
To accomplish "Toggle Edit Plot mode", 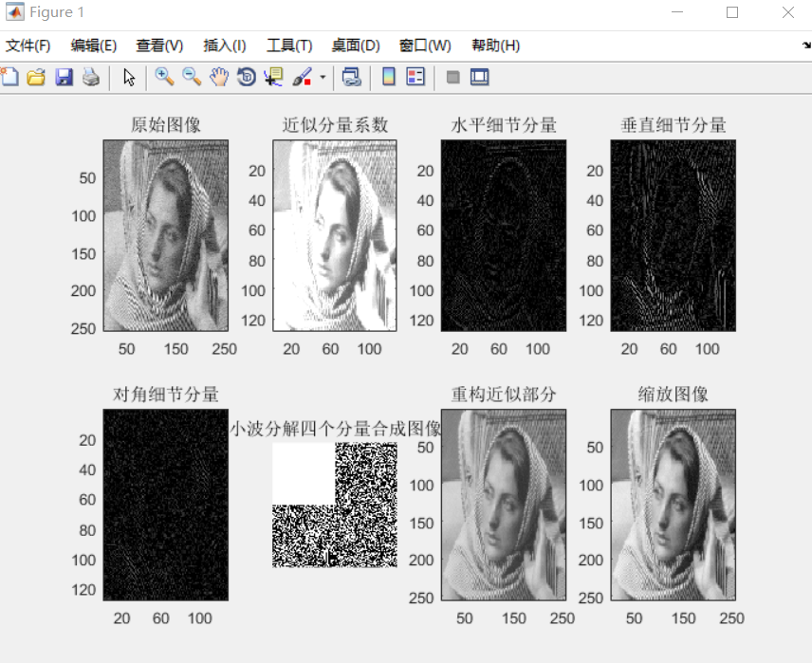I will [x=129, y=78].
